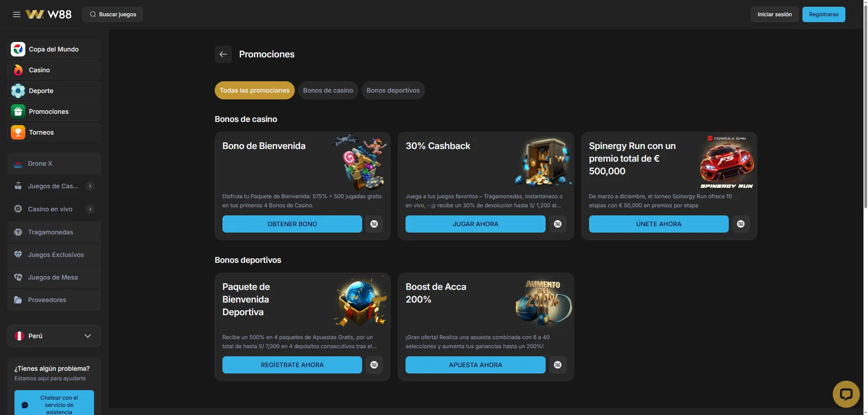Click JUGAR AHORA button
Screen dimensions: 868x415
[x=476, y=224]
